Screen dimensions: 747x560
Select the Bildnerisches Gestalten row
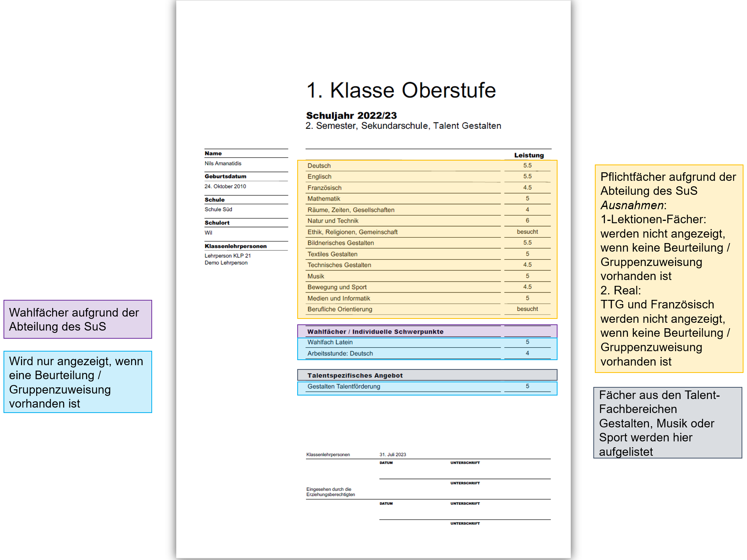[x=340, y=243]
